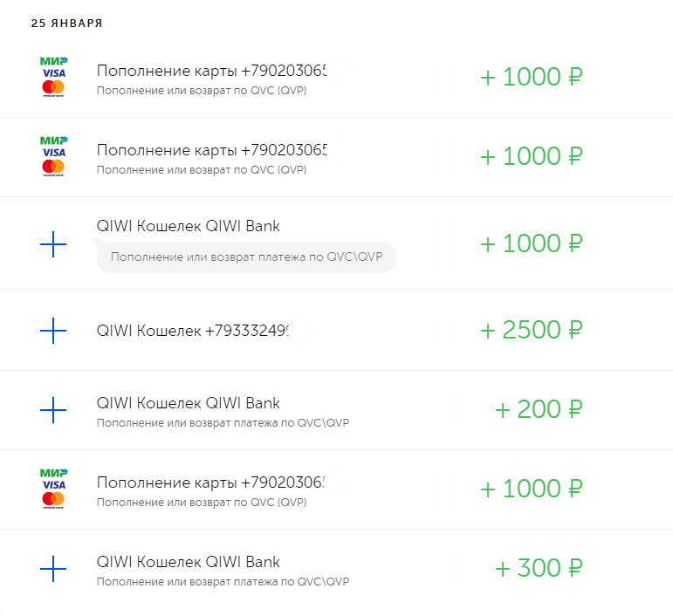Click the card logos icon in the sixth transaction

pyautogui.click(x=53, y=489)
